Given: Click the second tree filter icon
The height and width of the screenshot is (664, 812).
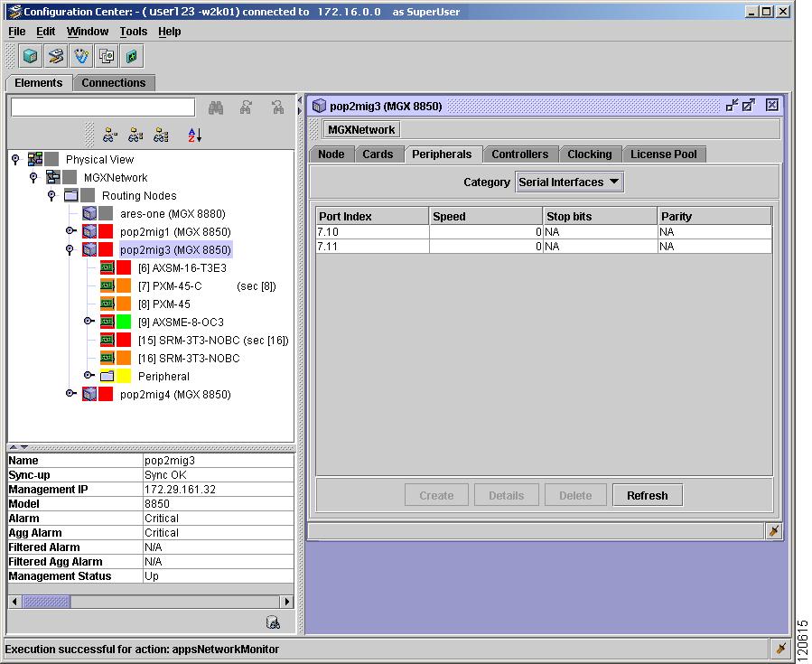Looking at the screenshot, I should (x=135, y=136).
